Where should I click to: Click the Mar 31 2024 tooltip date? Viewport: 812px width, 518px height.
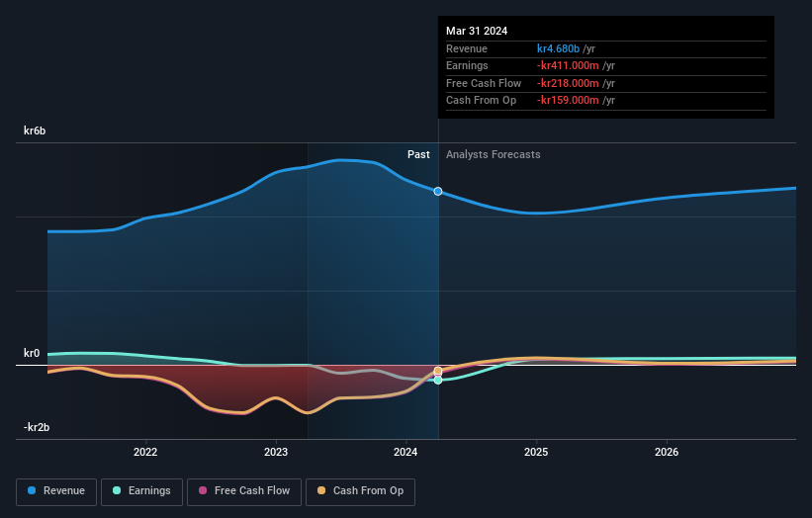pyautogui.click(x=477, y=31)
